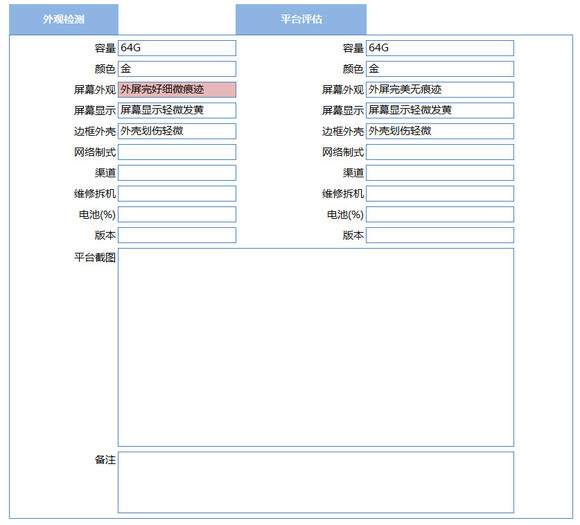580x525 pixels.
Task: Click the left empty 网络制式 field
Action: [177, 152]
